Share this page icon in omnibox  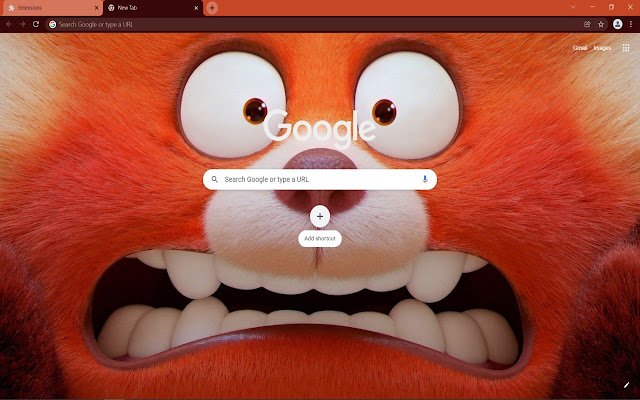[587, 24]
